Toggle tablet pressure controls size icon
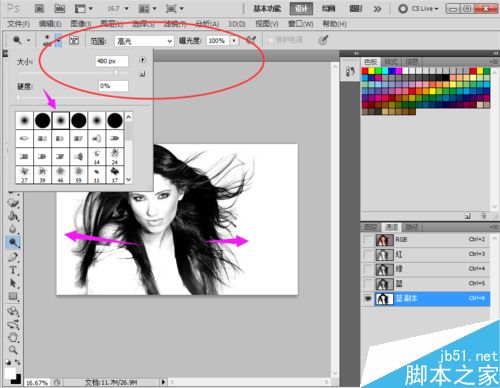 tap(323, 40)
